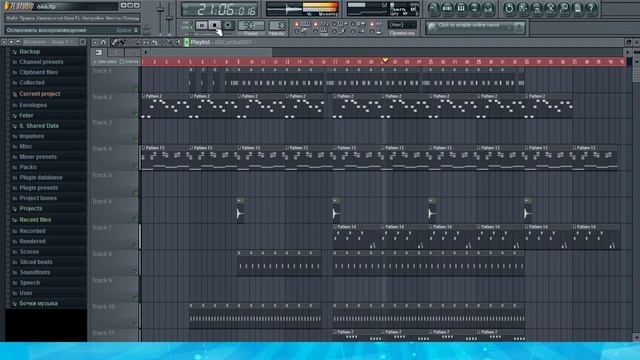Open the Soundfonts folder in browser
Screen dimensions: 640x360
pyautogui.click(x=35, y=272)
